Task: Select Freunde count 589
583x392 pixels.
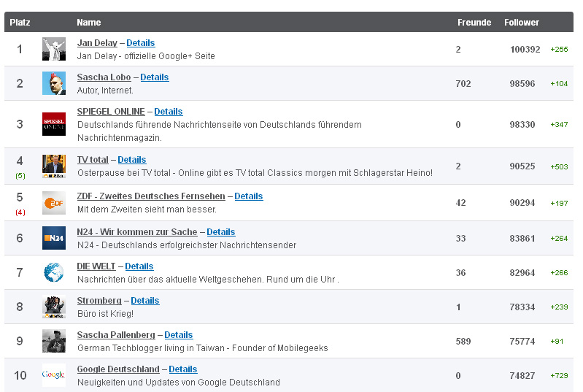Action: 463,341
